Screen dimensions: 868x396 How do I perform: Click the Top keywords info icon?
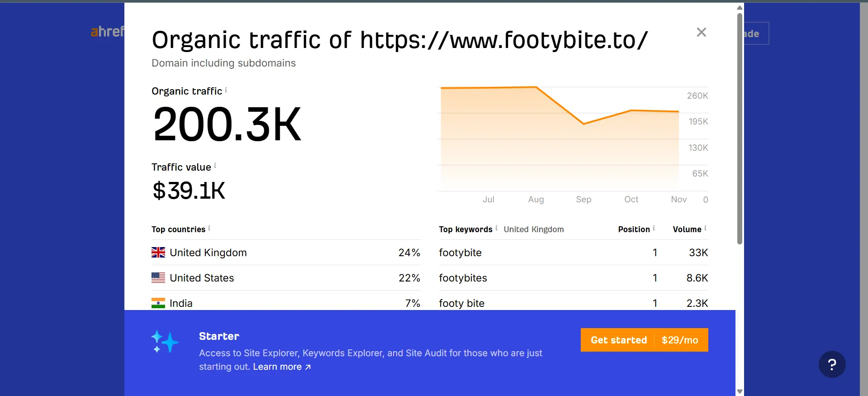496,228
